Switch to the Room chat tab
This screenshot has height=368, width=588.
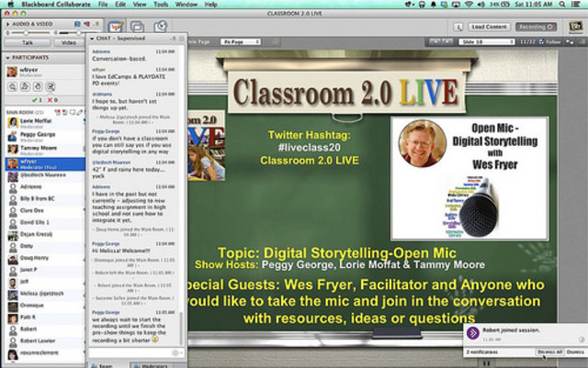107,365
